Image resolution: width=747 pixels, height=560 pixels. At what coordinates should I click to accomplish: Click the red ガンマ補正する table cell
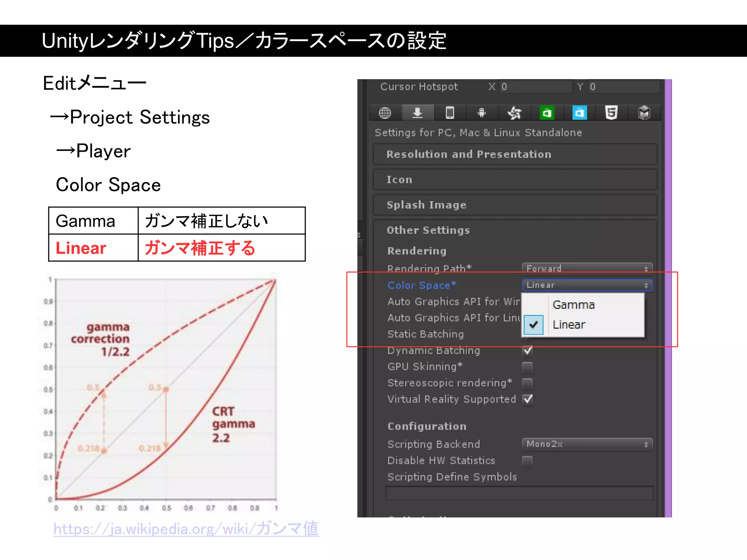(x=222, y=248)
